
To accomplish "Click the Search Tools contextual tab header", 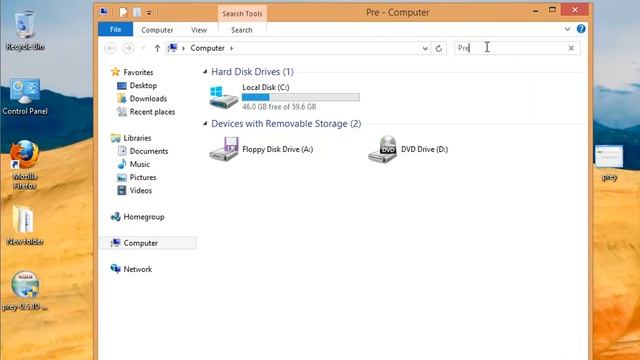I will (242, 13).
